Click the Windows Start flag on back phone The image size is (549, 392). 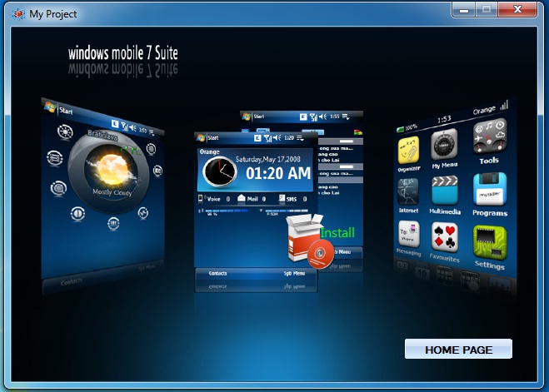[247, 117]
